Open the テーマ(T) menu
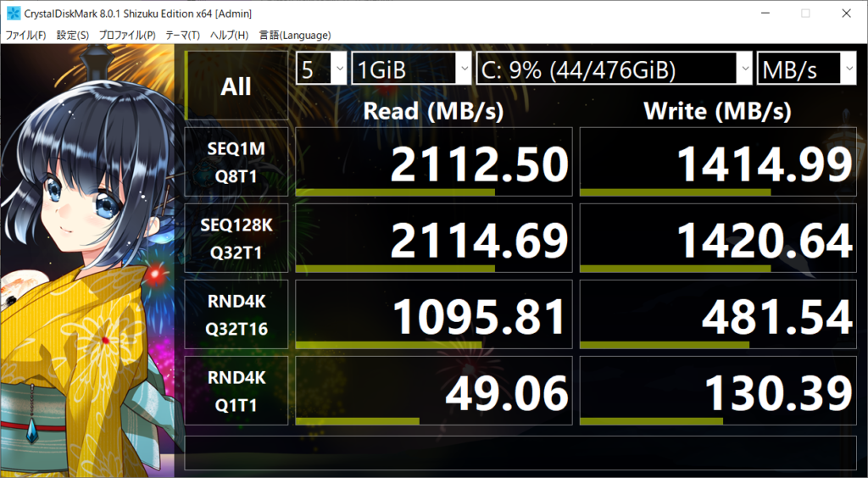 click(183, 36)
